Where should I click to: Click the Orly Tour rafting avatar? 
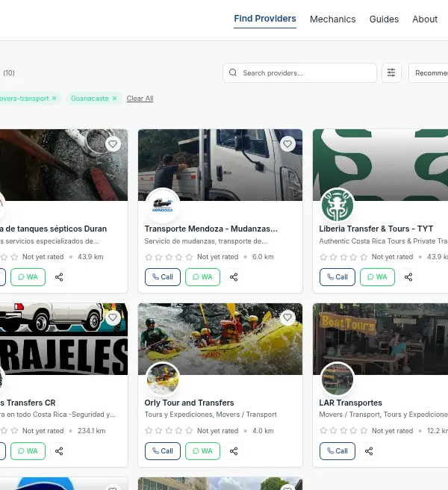pos(163,379)
